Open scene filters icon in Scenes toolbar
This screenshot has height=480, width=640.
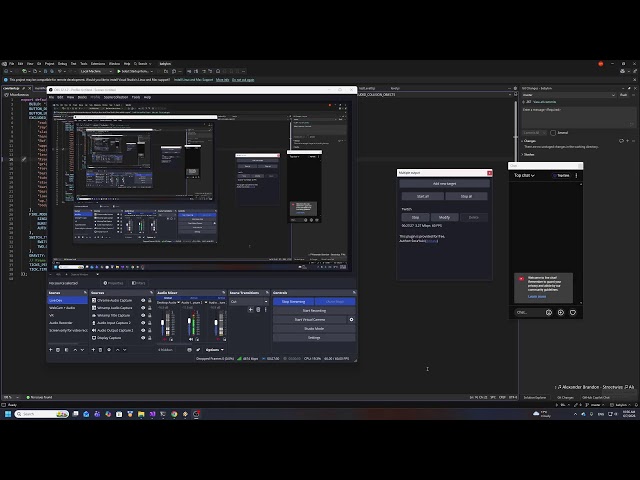click(x=67, y=350)
